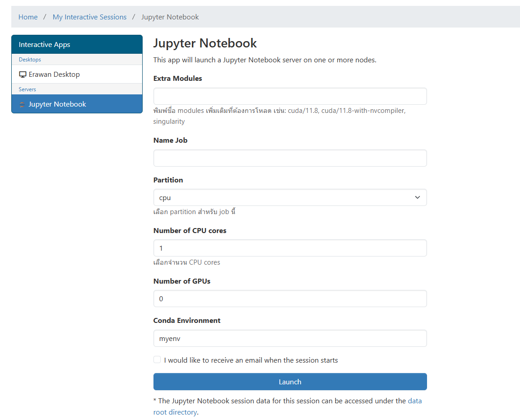Click the chevron arrow in Partition field
This screenshot has height=420, width=520.
tap(417, 197)
